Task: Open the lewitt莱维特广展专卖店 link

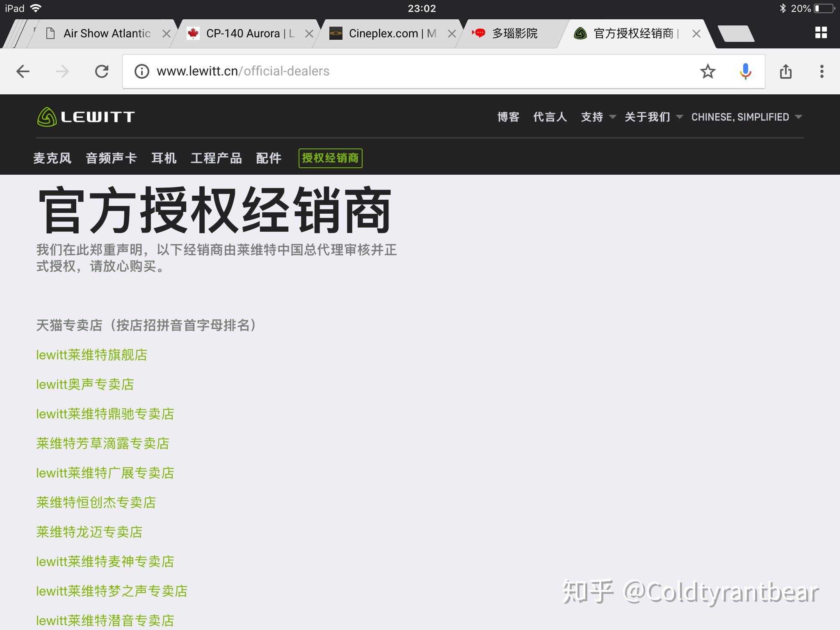Action: [105, 473]
